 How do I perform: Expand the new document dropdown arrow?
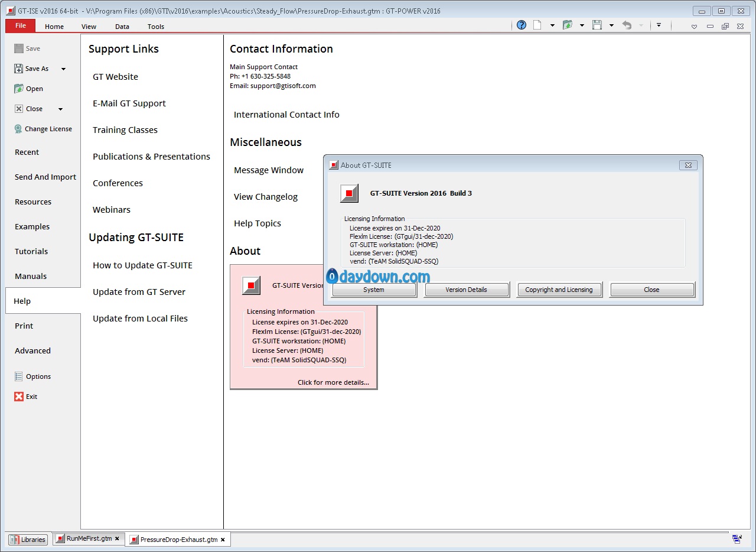pos(552,25)
